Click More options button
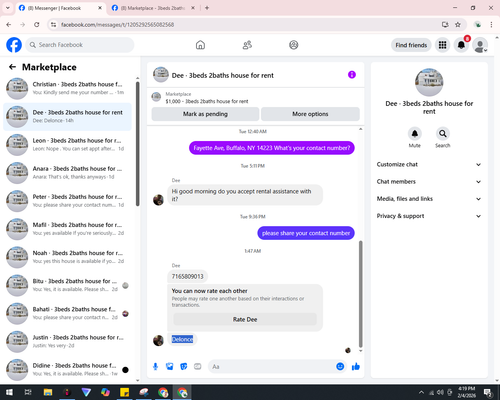This screenshot has width=500, height=400. pyautogui.click(x=310, y=114)
